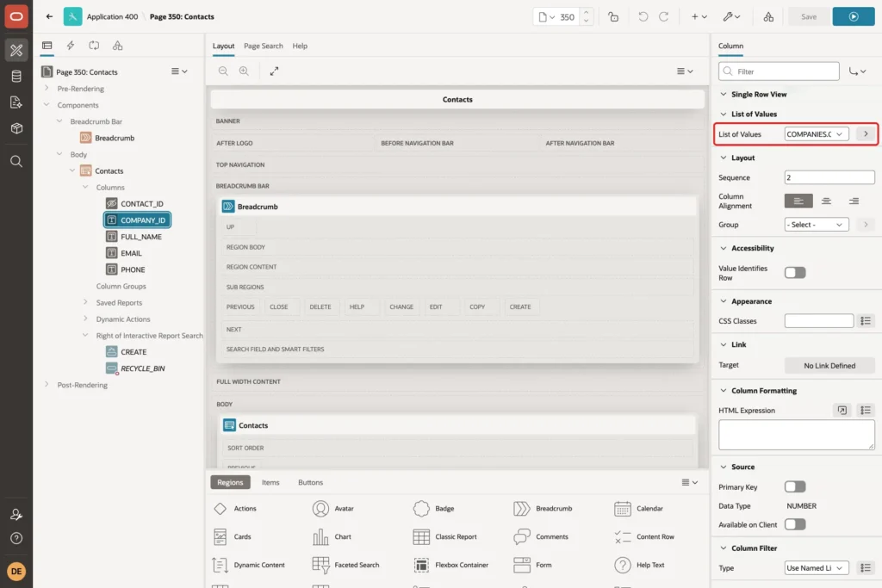
Task: Click the Oracle logo at top left
Action: point(16,16)
